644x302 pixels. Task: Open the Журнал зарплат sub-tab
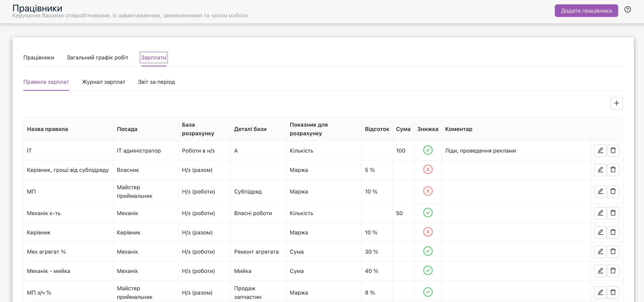pos(103,82)
